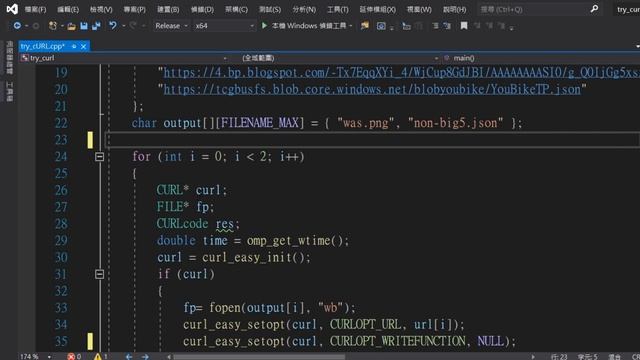Screen dimensions: 640x360
Task: Click the error count icon in status strip
Action: [x=71, y=356]
